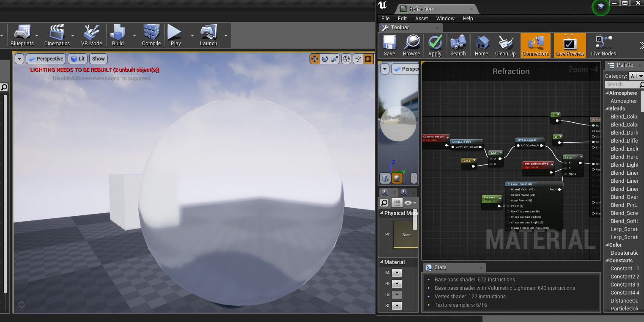Open the Search tool in Material Editor
The image size is (644, 322).
(458, 44)
